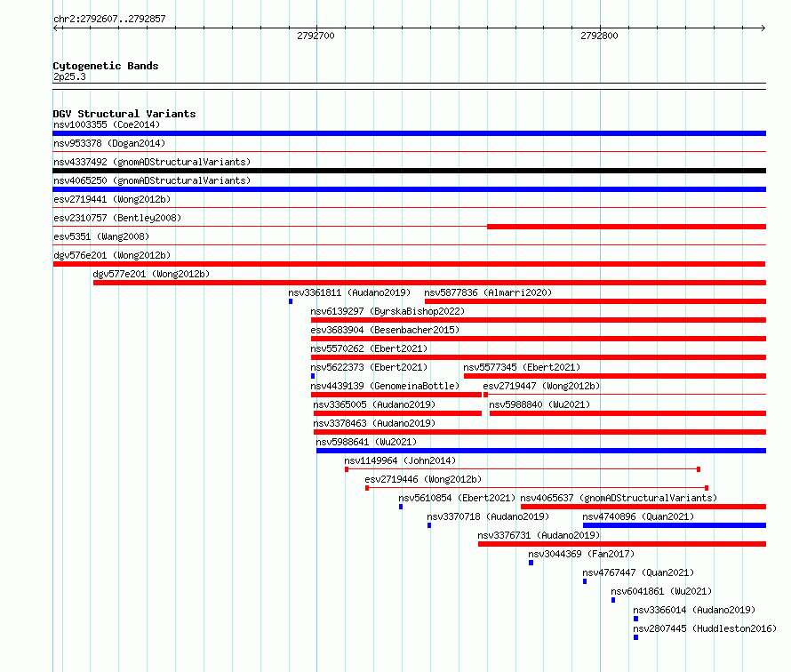The width and height of the screenshot is (791, 672).
Task: Click small blue marker under nsv3361811
Action: click(291, 301)
